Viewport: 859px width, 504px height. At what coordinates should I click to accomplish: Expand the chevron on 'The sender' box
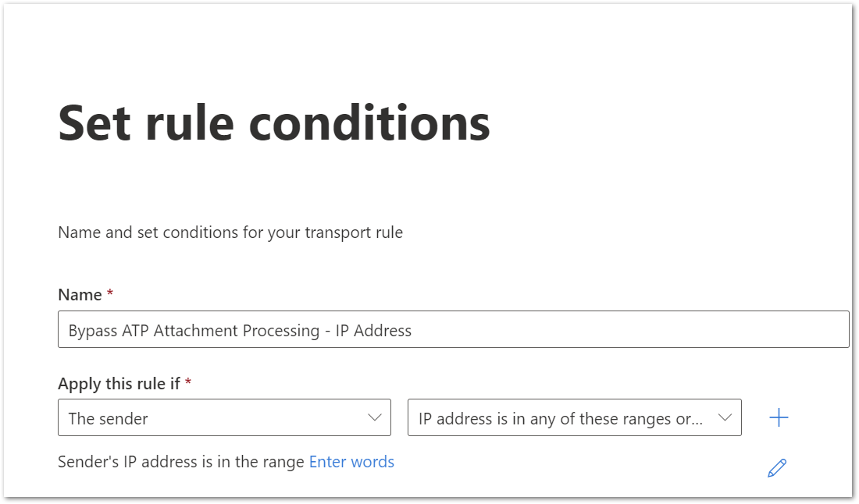click(375, 417)
